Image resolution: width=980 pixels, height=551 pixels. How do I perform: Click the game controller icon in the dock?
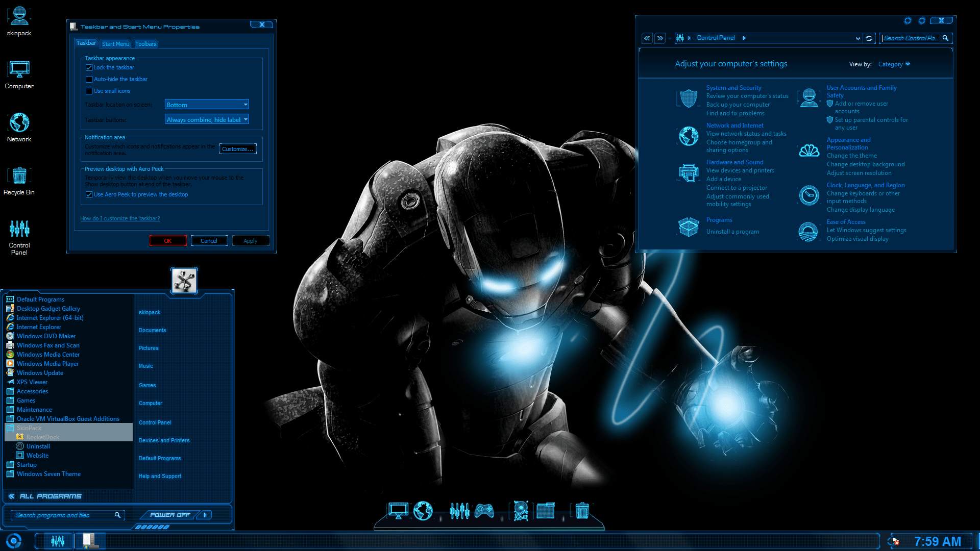[x=484, y=511]
